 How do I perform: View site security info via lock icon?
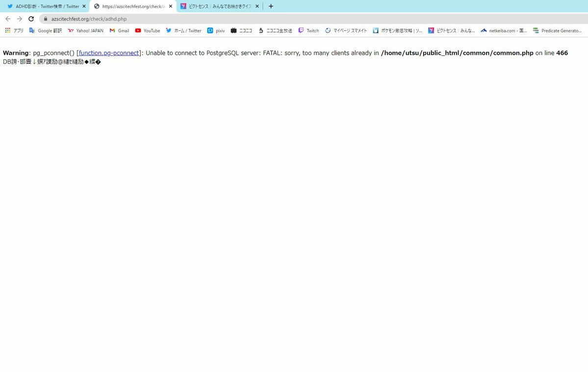point(46,19)
